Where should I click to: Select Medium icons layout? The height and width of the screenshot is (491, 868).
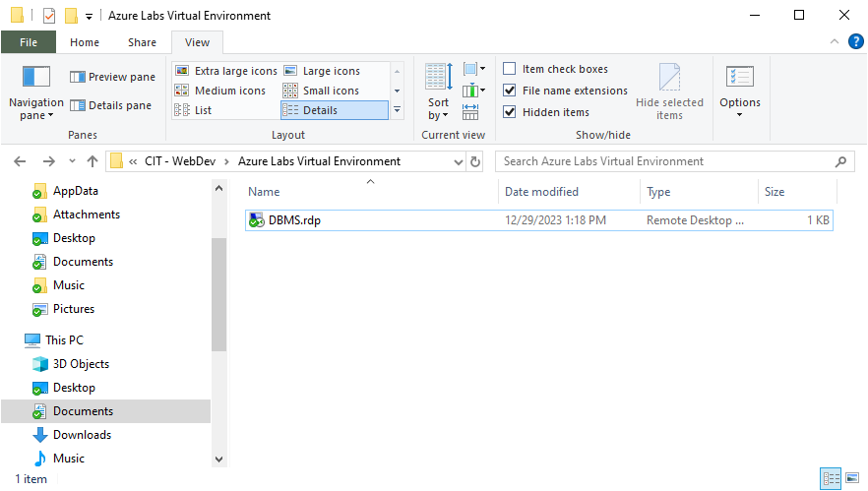click(x=220, y=91)
